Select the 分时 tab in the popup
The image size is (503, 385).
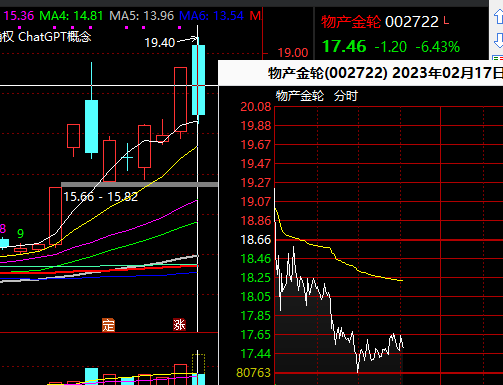tap(345, 96)
